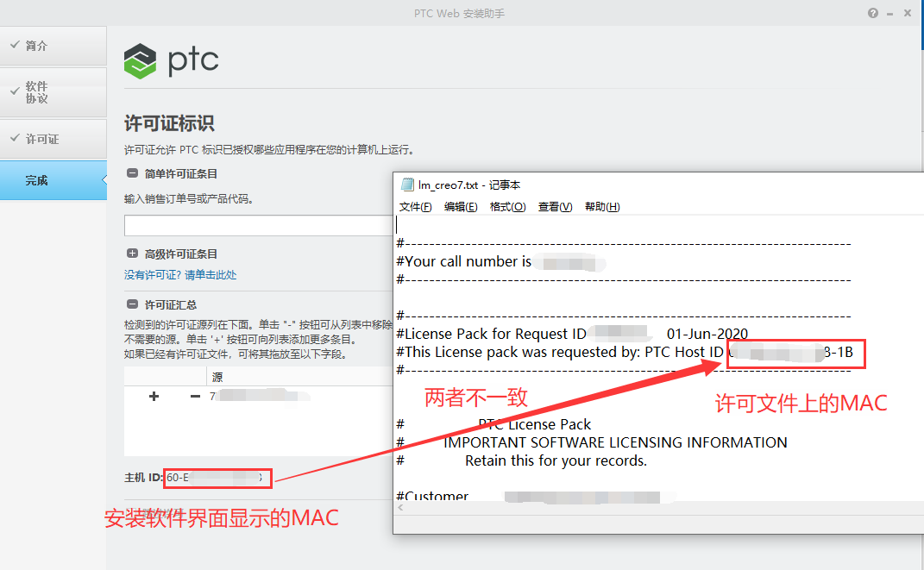Open the 编辑(E) menu in Notepad
924x570 pixels.
(x=461, y=207)
